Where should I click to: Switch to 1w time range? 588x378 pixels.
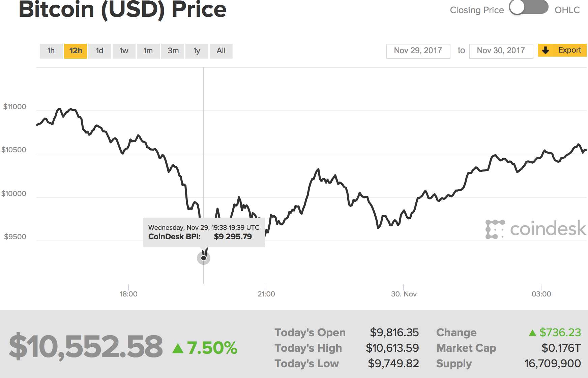click(124, 51)
